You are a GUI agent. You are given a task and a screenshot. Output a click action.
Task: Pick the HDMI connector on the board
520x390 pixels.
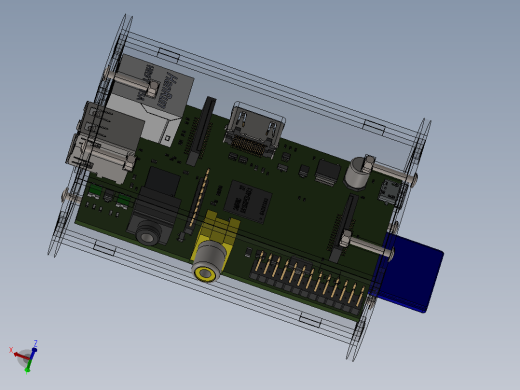click(255, 131)
